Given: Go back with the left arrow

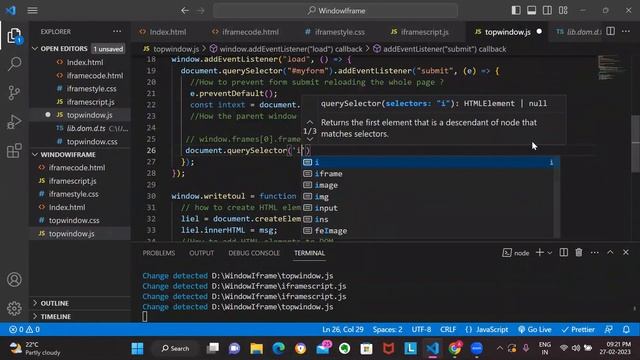Looking at the screenshot, I should point(185,11).
